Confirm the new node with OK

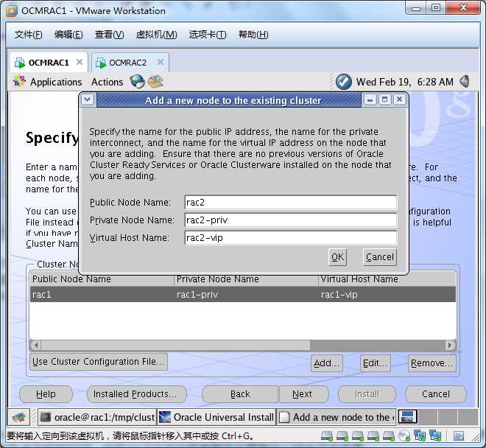337,257
